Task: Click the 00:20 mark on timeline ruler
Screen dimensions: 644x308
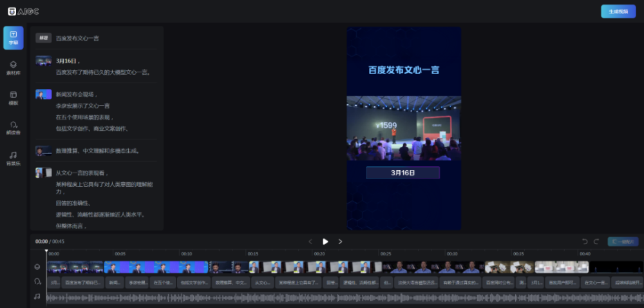Action: pos(319,254)
